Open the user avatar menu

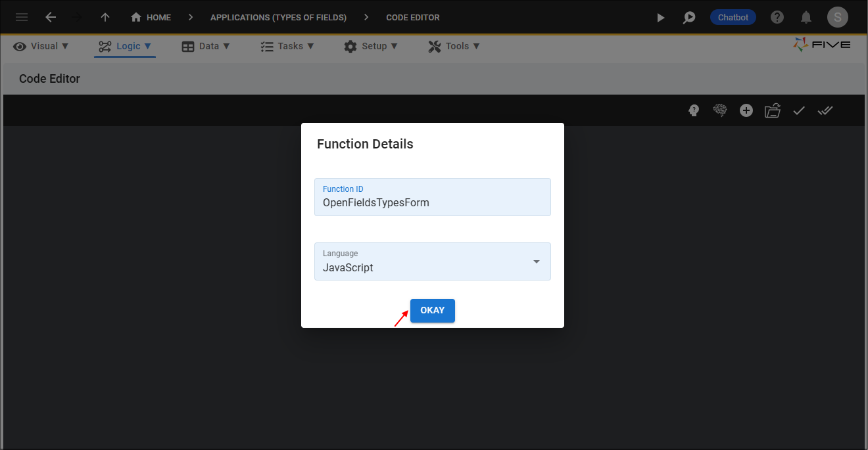pyautogui.click(x=838, y=17)
